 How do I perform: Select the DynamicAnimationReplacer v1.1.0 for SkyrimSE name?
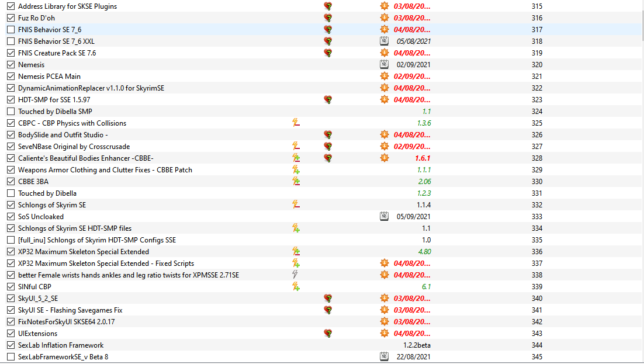pyautogui.click(x=91, y=88)
